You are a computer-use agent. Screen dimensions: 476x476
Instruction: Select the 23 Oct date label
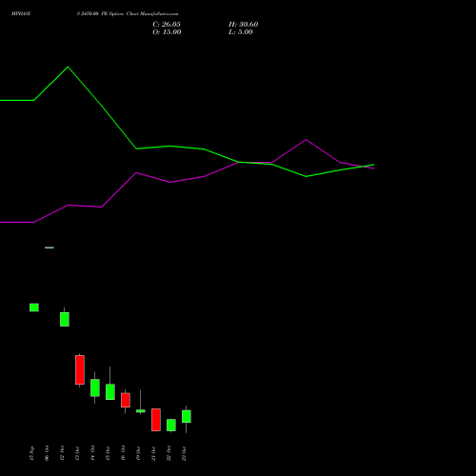click(184, 453)
